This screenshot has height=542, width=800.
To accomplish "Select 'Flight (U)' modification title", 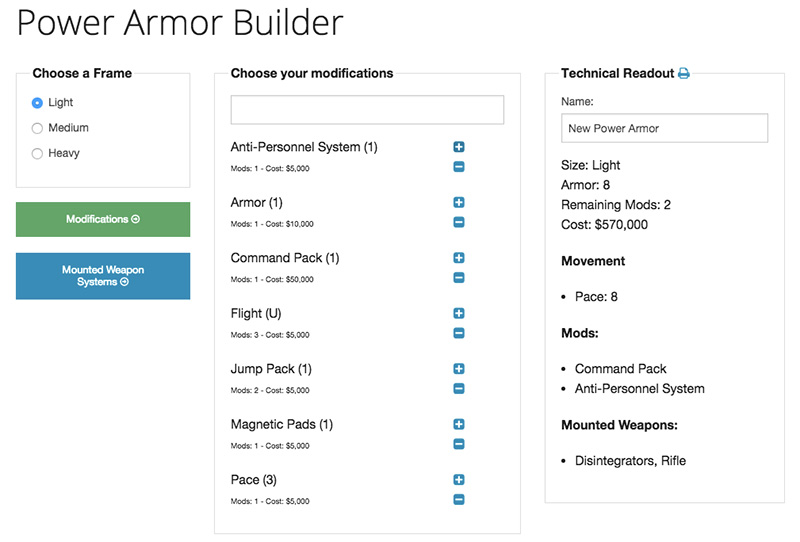I will click(x=256, y=313).
